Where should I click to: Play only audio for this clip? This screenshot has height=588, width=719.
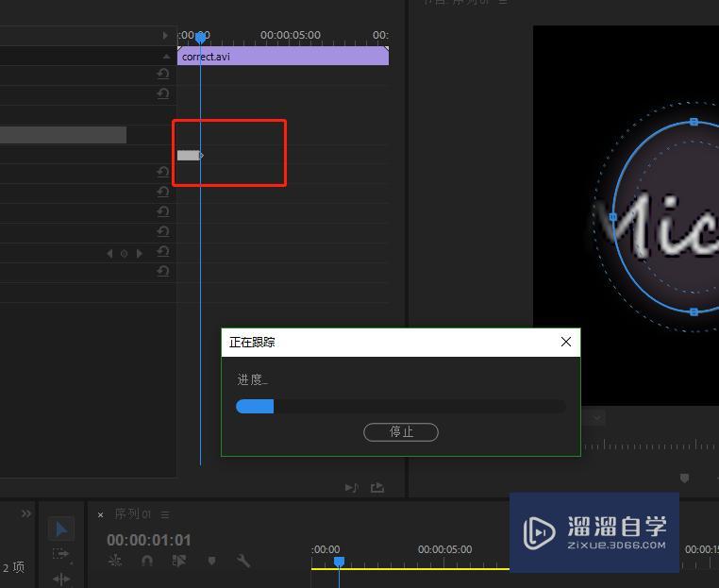pos(351,488)
